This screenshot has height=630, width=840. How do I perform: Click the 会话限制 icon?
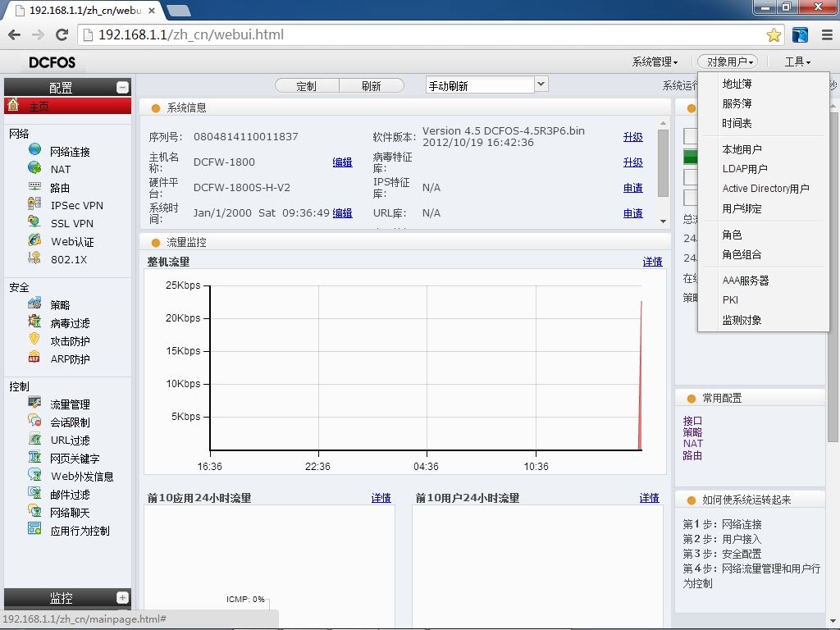(x=34, y=421)
